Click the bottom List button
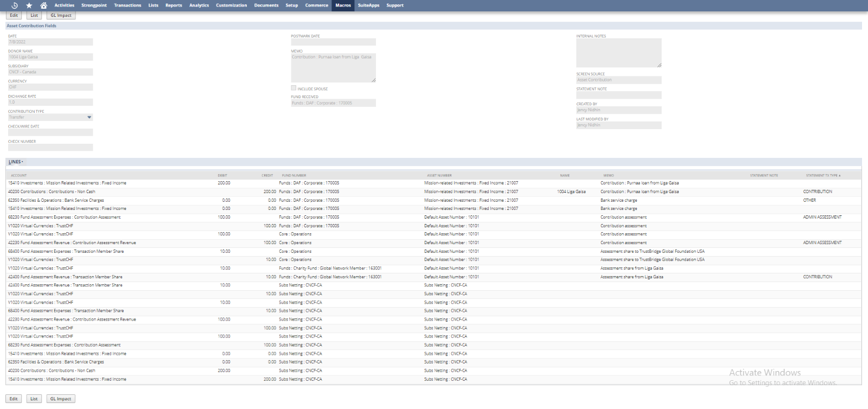The image size is (868, 409). coord(34,399)
